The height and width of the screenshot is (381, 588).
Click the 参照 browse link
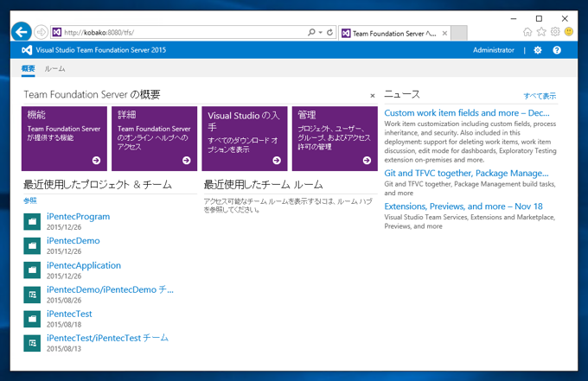pos(30,200)
